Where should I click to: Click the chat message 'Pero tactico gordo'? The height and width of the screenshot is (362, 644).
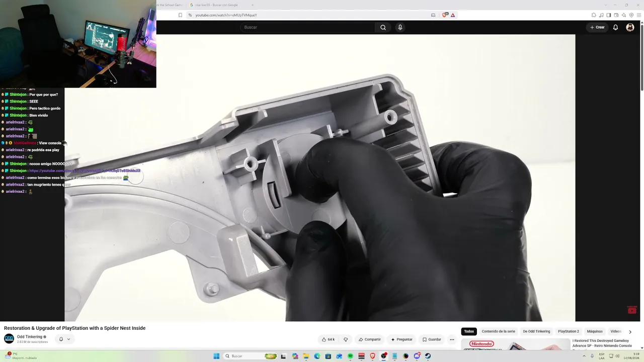[45, 108]
